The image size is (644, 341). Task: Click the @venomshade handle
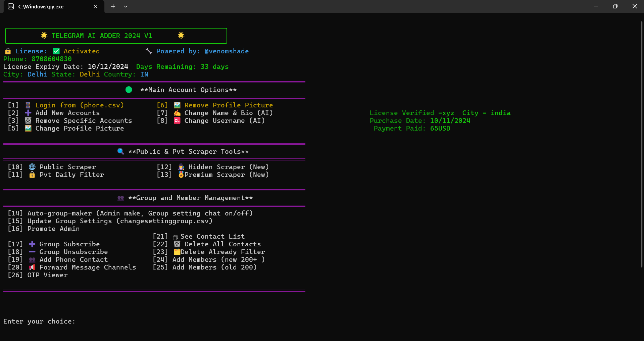point(227,51)
